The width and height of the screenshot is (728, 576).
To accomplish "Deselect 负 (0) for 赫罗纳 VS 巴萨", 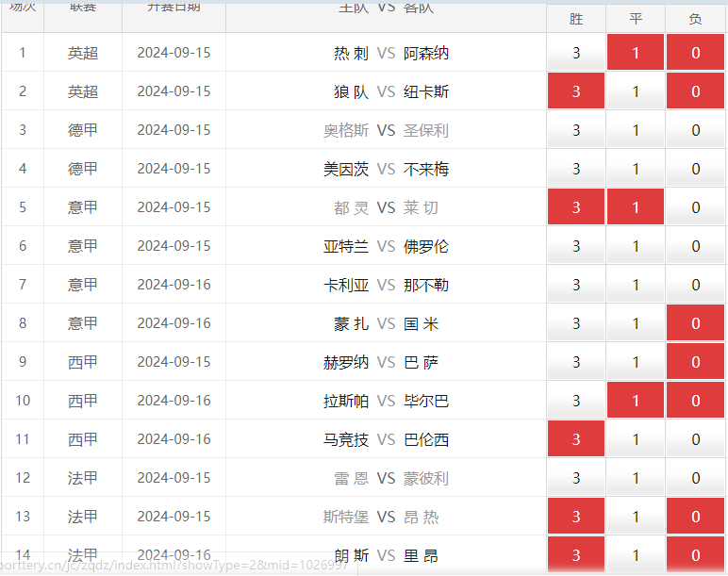I will [695, 362].
